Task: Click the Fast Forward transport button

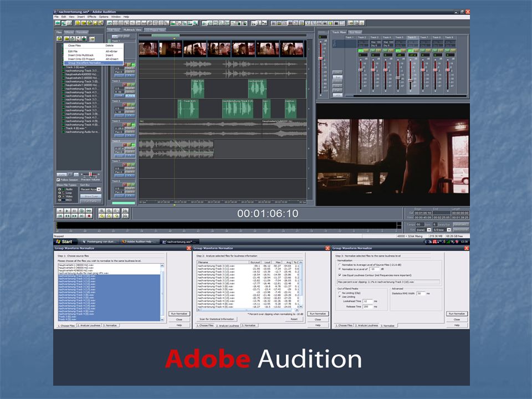Action: click(x=74, y=216)
